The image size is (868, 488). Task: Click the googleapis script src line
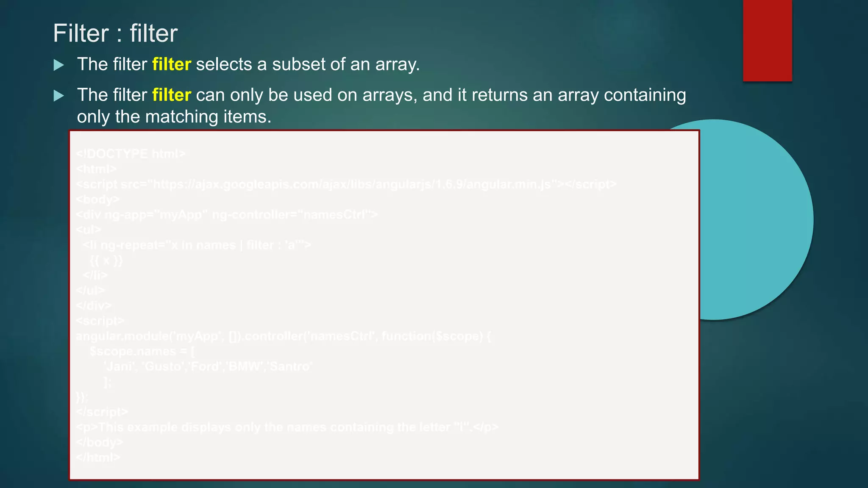346,184
